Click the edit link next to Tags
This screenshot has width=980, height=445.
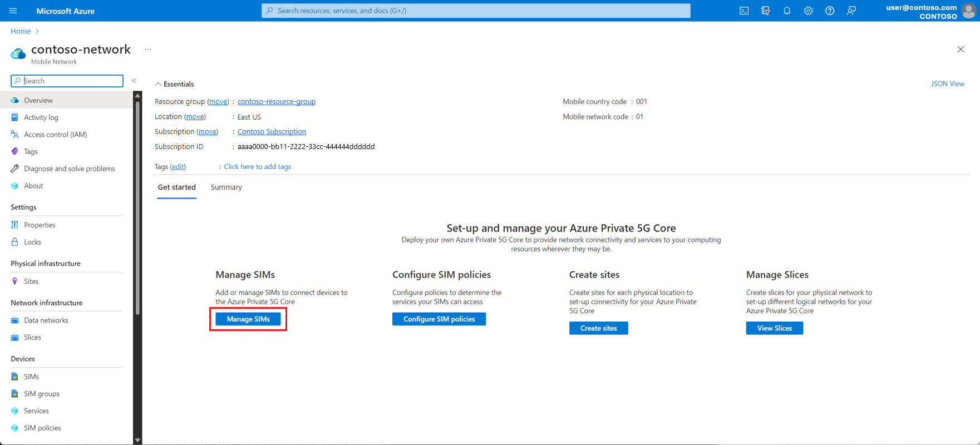(x=178, y=167)
